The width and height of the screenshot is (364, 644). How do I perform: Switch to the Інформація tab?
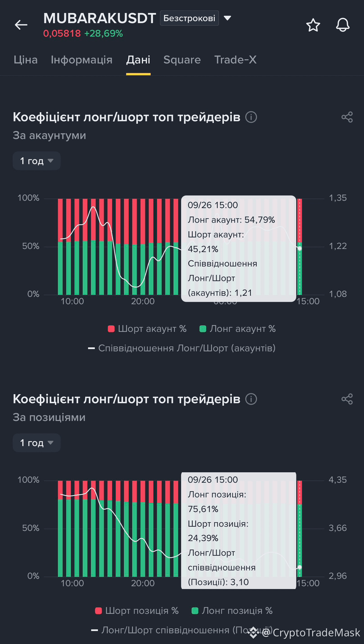(82, 60)
